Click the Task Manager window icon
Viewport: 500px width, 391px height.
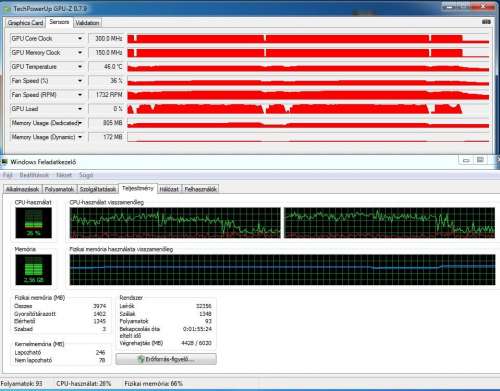4,162
